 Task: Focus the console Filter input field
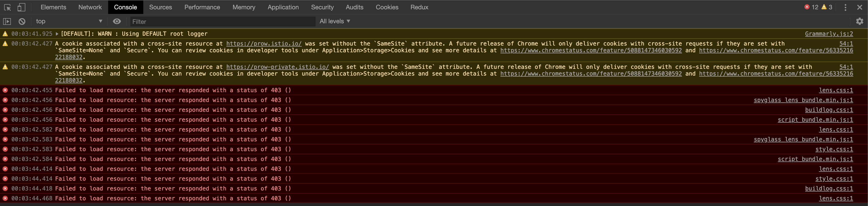coord(222,21)
